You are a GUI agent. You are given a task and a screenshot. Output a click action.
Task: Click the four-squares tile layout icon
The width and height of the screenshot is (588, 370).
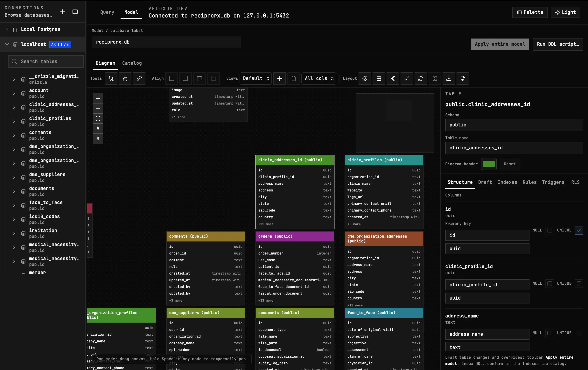coord(435,78)
